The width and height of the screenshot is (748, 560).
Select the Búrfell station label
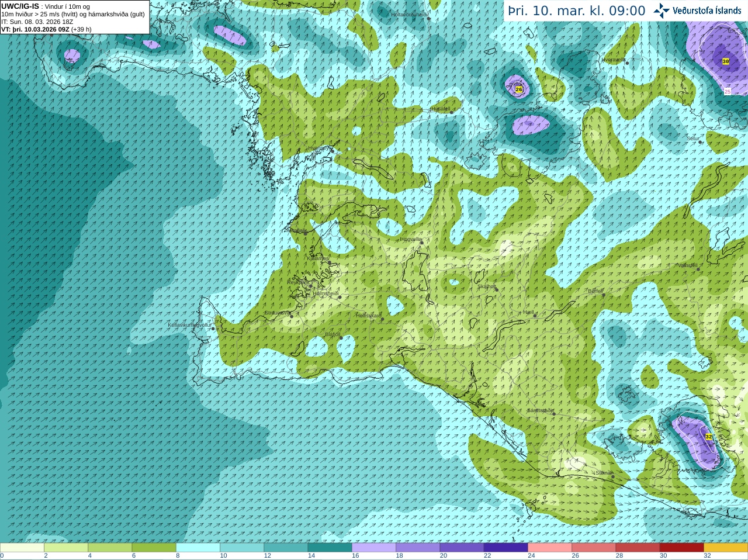pyautogui.click(x=595, y=291)
